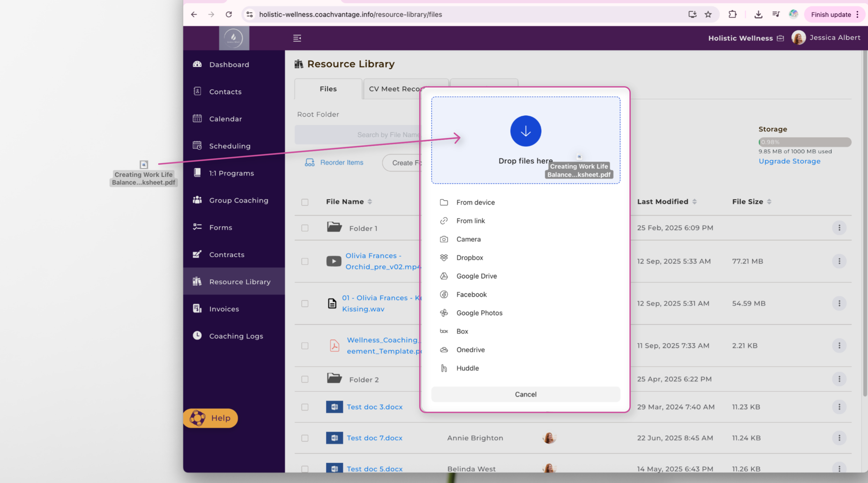Choose the Camera upload source

click(468, 239)
